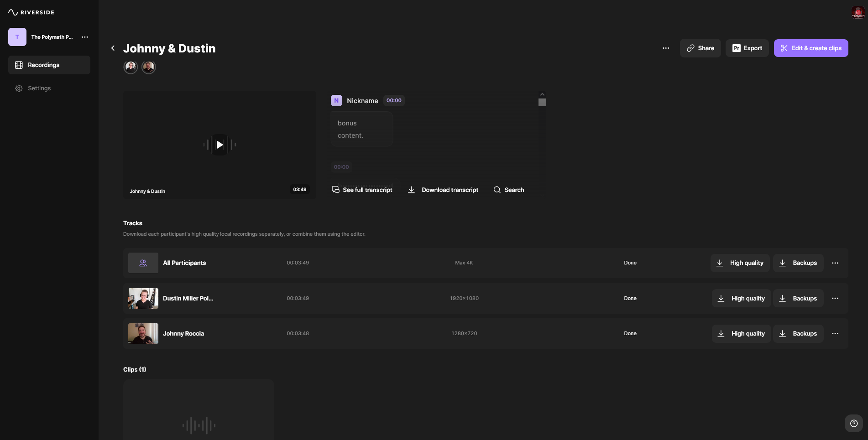Click the transcript scrollbar handle
The image size is (868, 440).
[542, 103]
